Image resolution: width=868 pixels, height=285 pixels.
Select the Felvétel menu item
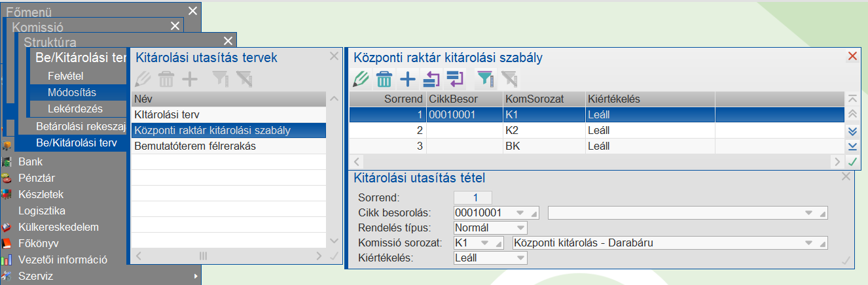click(x=65, y=76)
